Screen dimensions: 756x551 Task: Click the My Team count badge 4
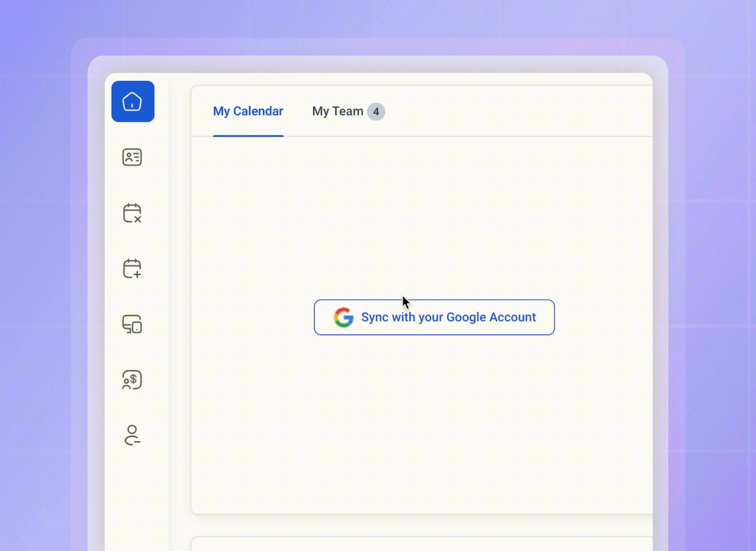[x=376, y=112]
